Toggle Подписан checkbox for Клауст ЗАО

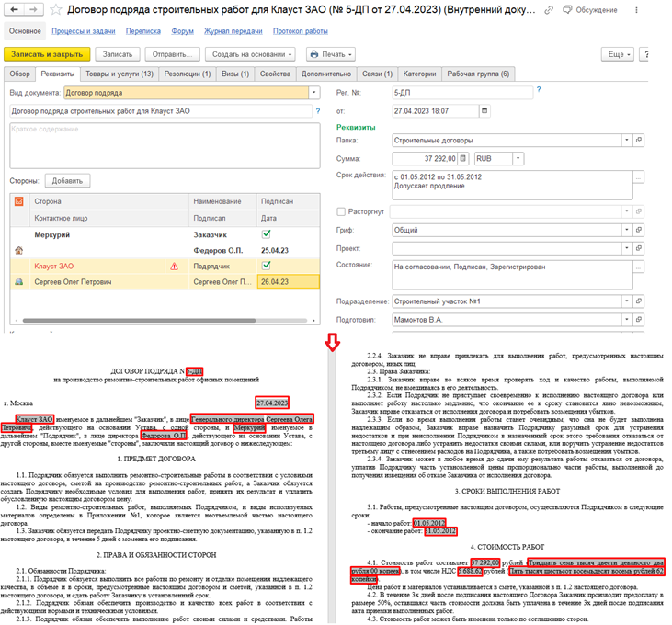point(267,266)
